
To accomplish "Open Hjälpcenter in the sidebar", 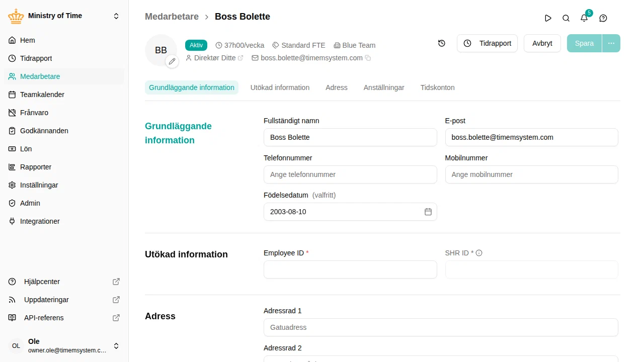I will [x=64, y=282].
